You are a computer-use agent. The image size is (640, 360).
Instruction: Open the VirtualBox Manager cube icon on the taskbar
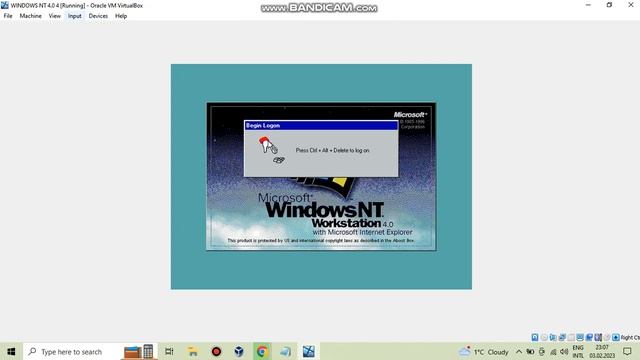point(239,351)
